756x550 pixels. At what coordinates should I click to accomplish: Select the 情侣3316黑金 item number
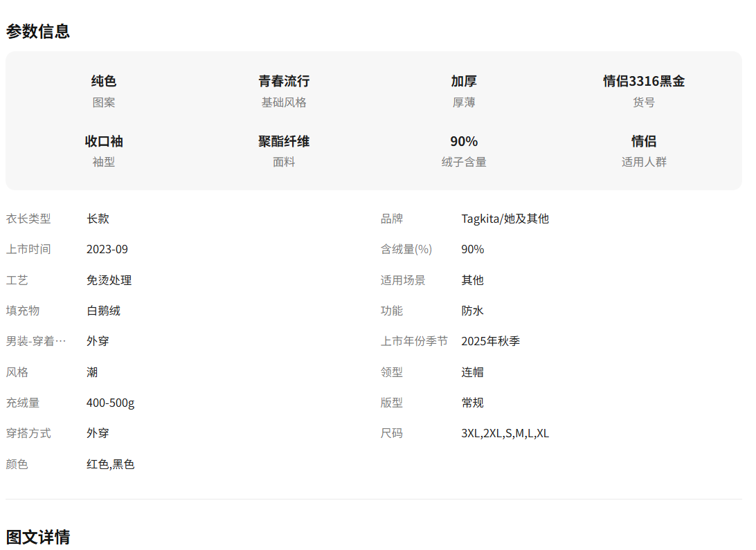pos(644,81)
